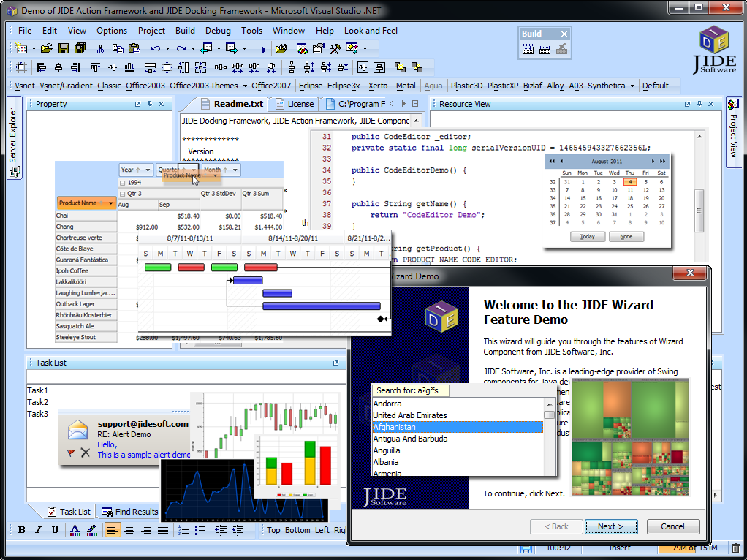Open the Debug menu
This screenshot has width=747, height=560.
218,31
